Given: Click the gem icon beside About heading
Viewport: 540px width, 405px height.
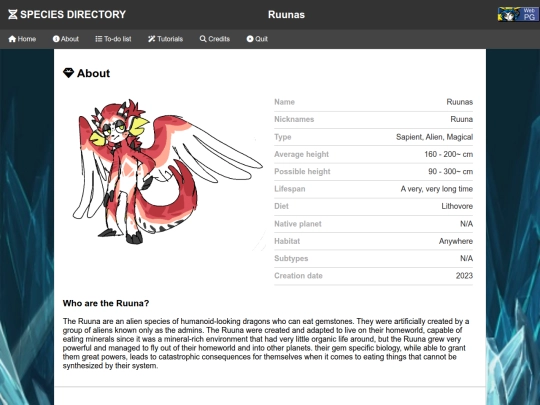Looking at the screenshot, I should [x=69, y=73].
